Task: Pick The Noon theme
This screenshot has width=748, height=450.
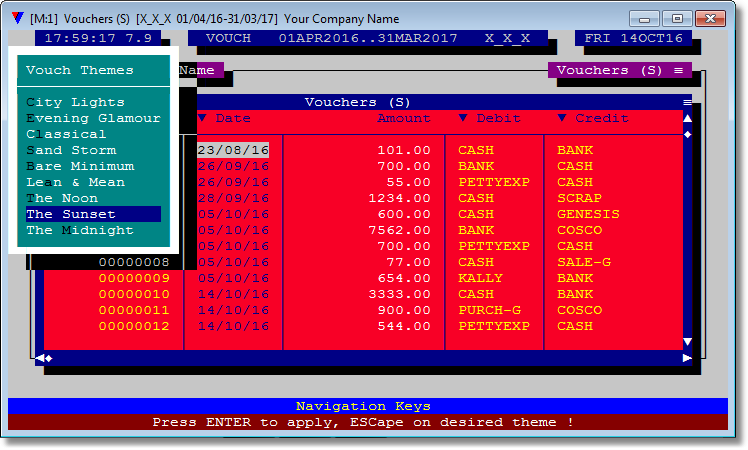Action: [62, 198]
